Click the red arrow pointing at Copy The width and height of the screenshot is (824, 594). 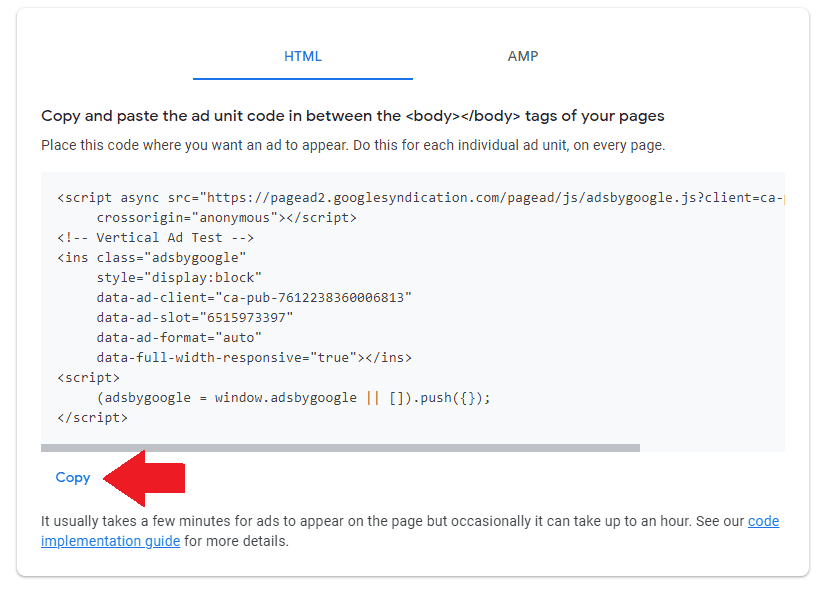146,478
